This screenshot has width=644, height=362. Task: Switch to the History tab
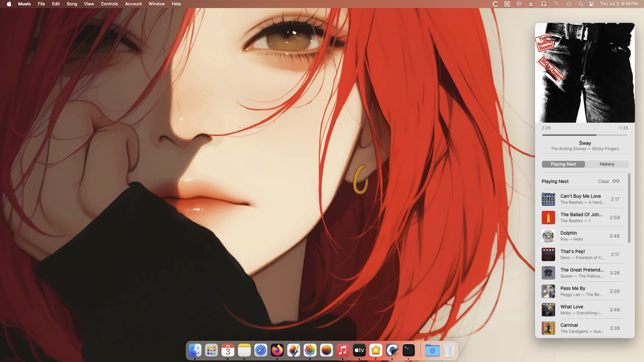pyautogui.click(x=607, y=164)
